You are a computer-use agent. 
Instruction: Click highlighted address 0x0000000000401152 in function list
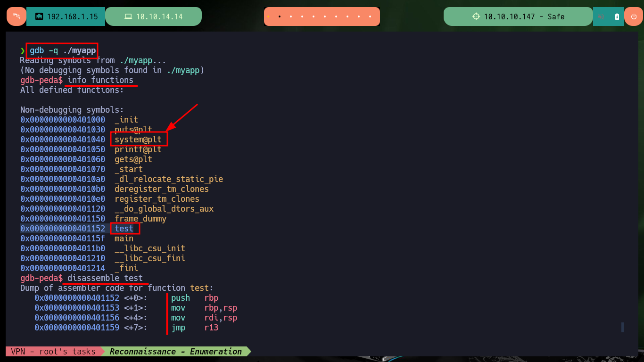(63, 229)
